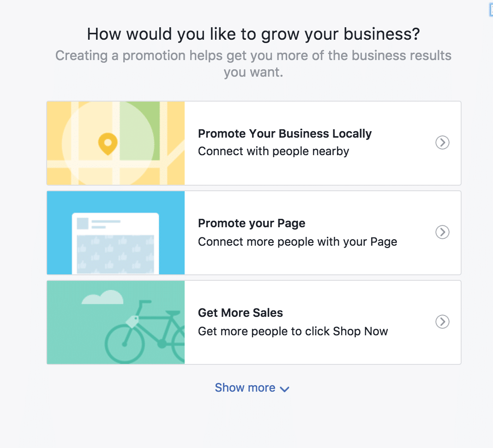The image size is (493, 448).
Task: Select the blue Page preview thumbnail
Action: [116, 233]
